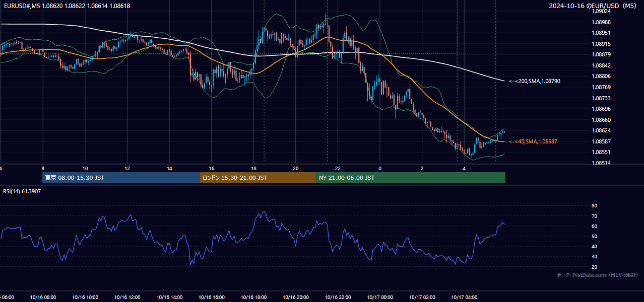Click price axis label 1.08915
Image resolution: width=644 pixels, height=302 pixels.
[x=601, y=44]
